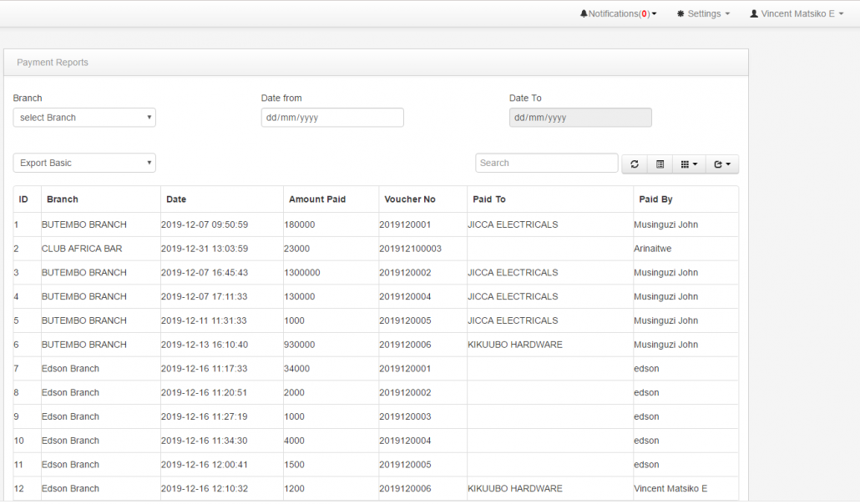Click the refresh table icon

pyautogui.click(x=635, y=164)
